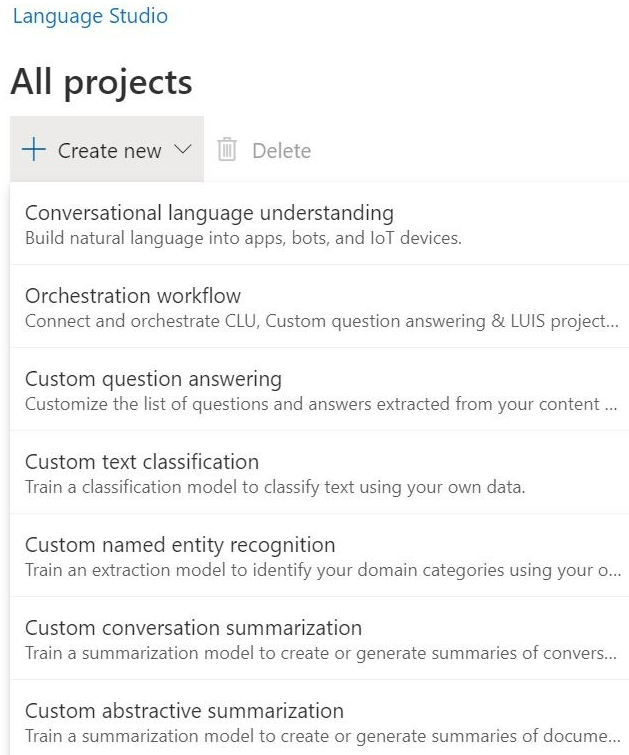Select Conversational language understanding
The image size is (629, 755).
click(x=209, y=213)
